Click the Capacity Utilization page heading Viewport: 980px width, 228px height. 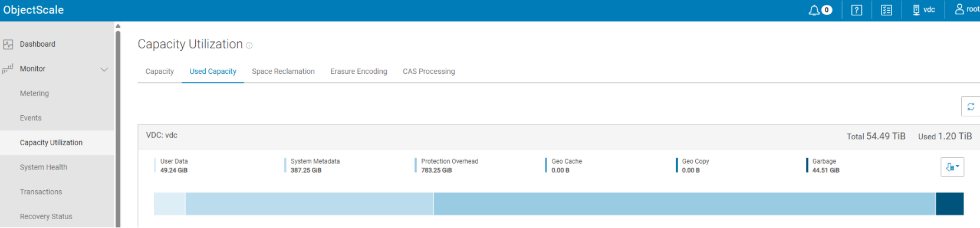point(190,44)
